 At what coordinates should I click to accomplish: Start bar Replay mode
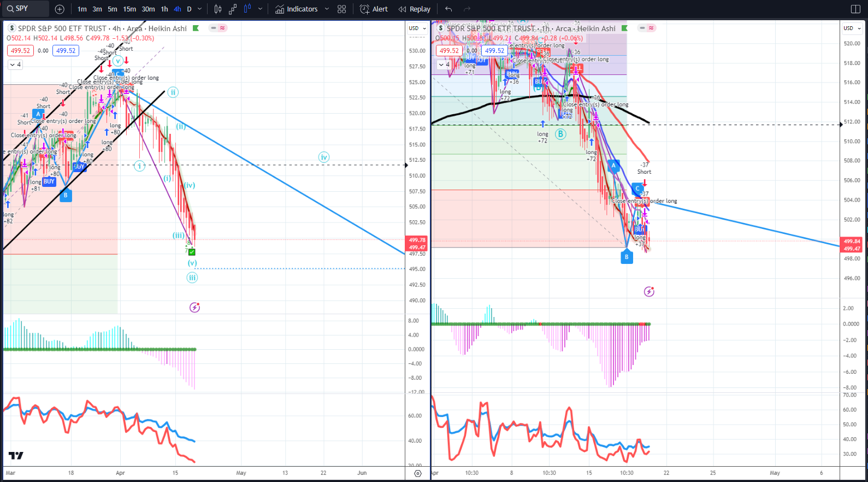[415, 9]
